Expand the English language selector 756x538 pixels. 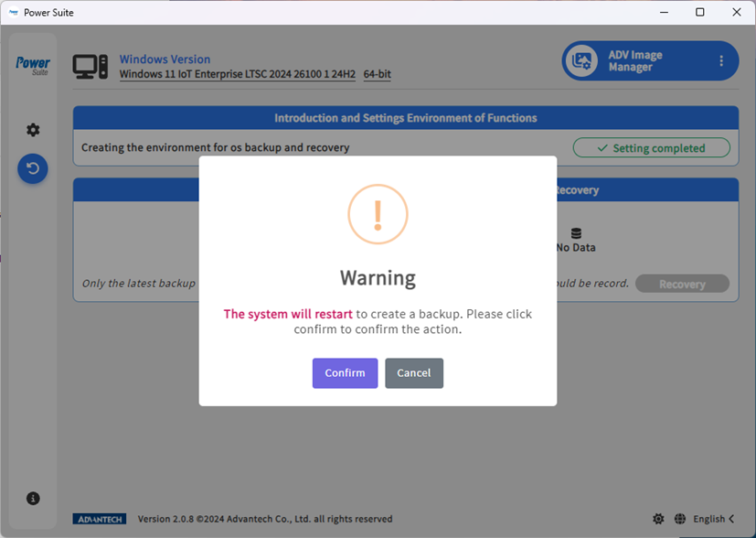[708, 519]
